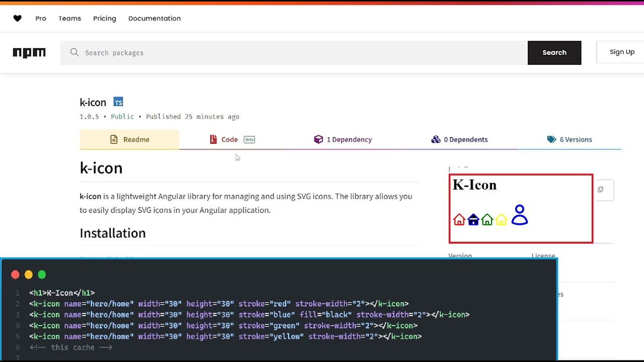Viewport: 644px width, 362px height.
Task: Click the red Code file icon
Action: (213, 139)
